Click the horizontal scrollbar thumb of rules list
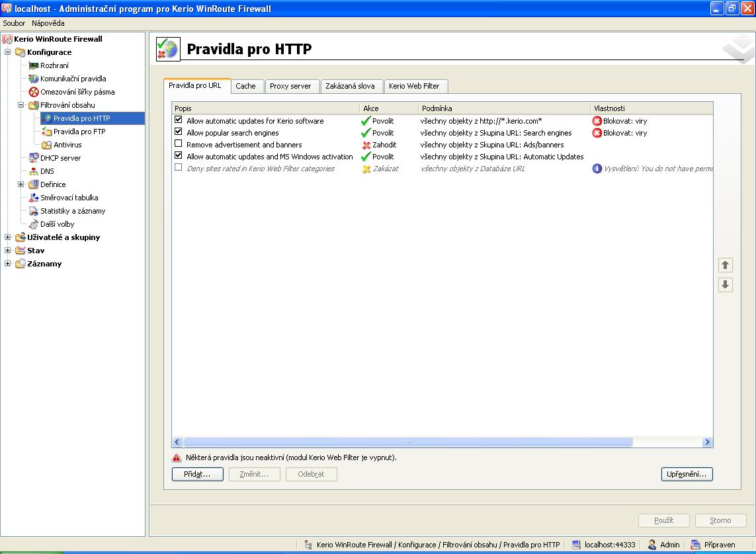Screen dimensions: 756x554 click(x=407, y=442)
